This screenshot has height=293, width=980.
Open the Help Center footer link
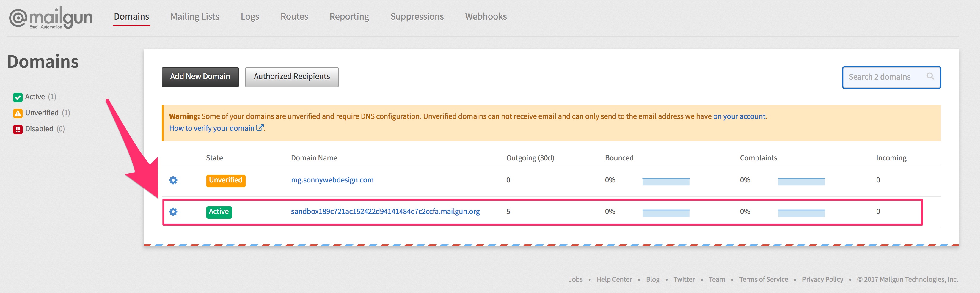[614, 279]
